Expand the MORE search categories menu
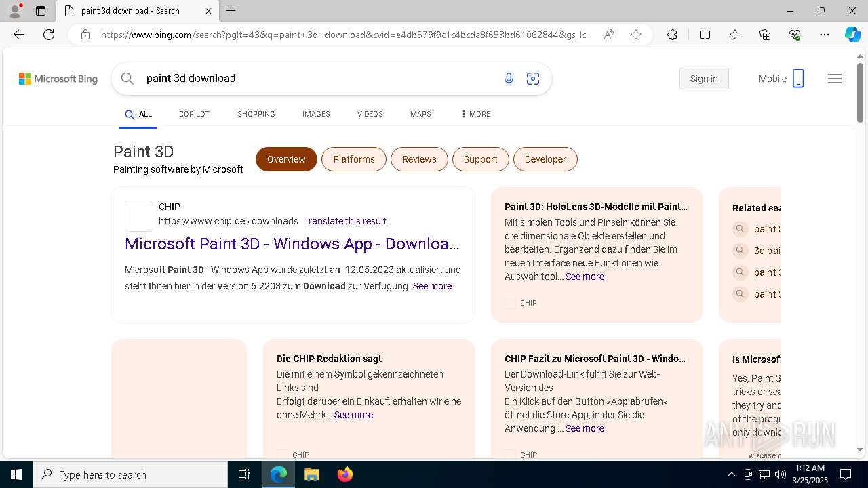 pyautogui.click(x=475, y=114)
